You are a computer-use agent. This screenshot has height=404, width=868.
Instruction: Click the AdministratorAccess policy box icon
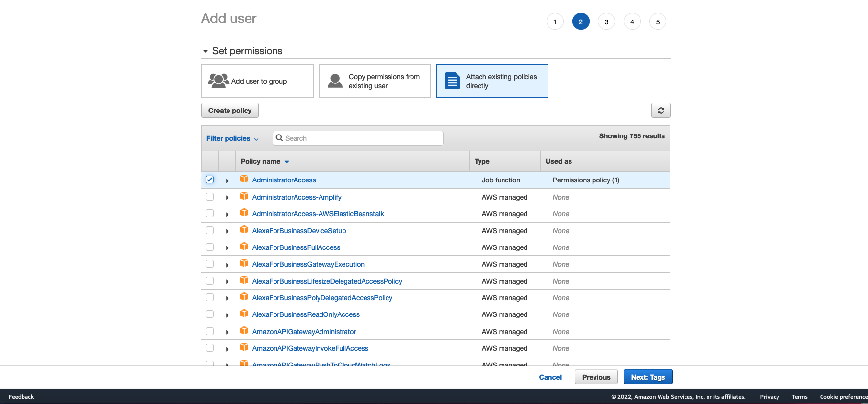pos(244,179)
